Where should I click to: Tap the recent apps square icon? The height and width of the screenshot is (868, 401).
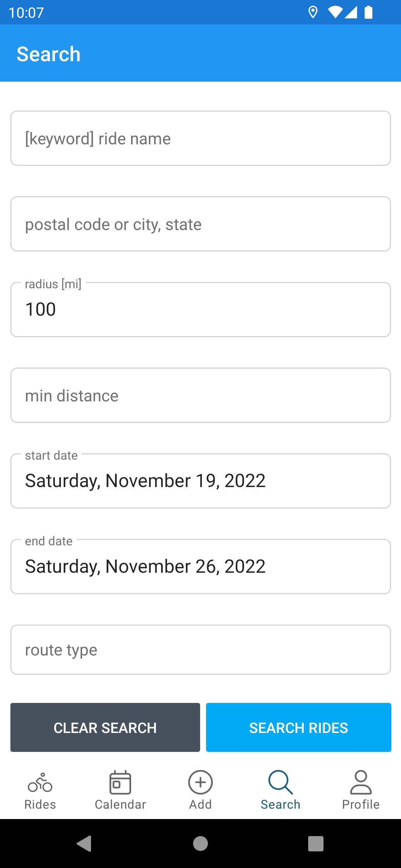[x=316, y=844]
